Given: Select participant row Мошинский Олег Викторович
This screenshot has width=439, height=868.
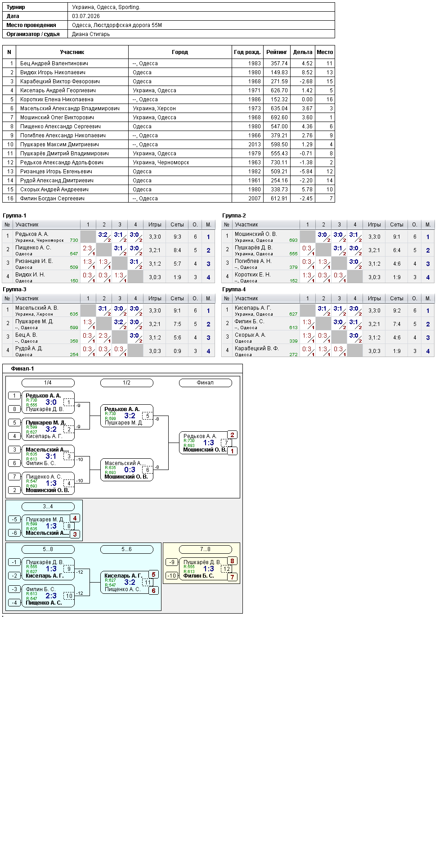Looking at the screenshot, I should [169, 118].
